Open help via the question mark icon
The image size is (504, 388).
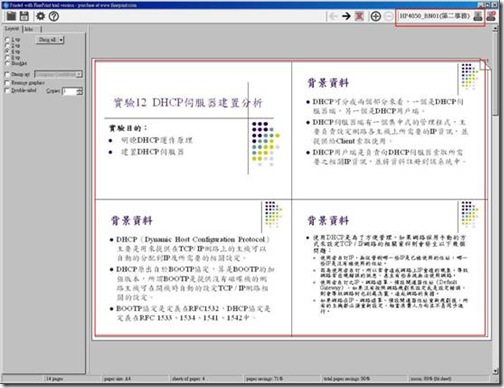54,16
